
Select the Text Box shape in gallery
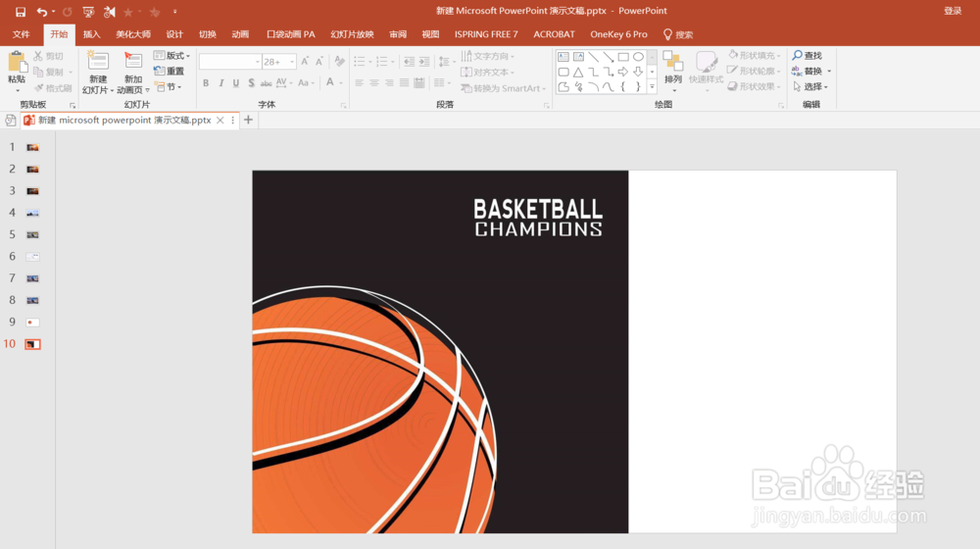pos(563,57)
